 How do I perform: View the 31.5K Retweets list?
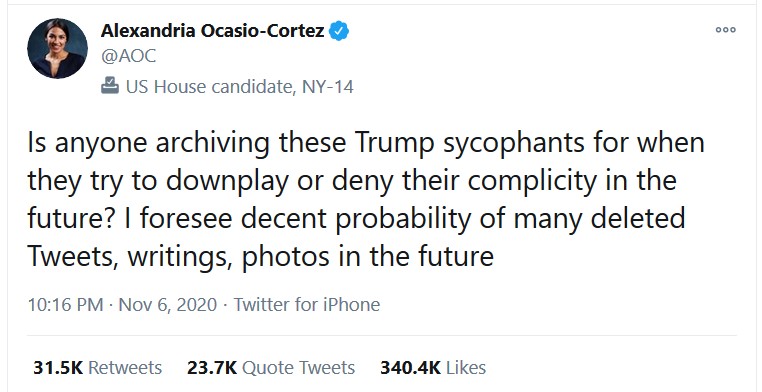pyautogui.click(x=97, y=368)
